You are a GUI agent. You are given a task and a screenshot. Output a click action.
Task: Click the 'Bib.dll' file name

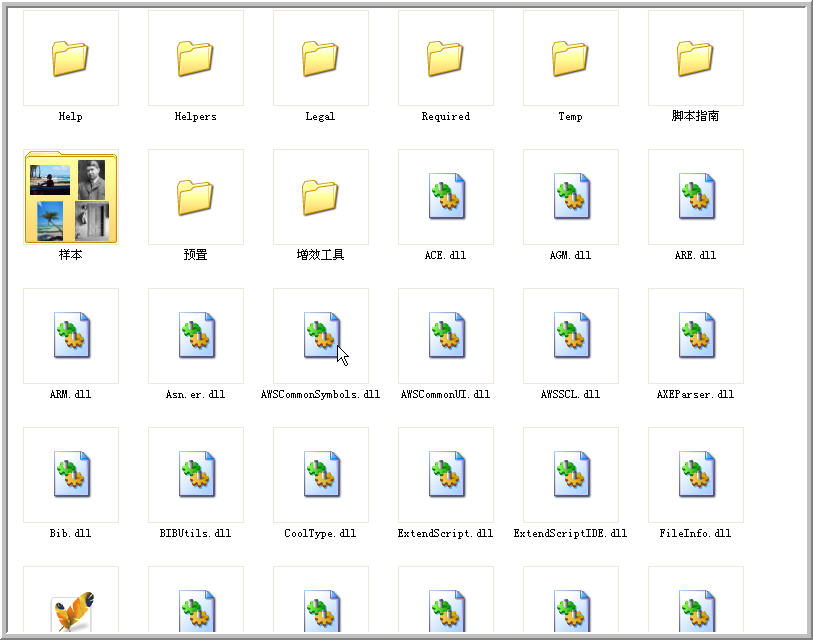pyautogui.click(x=71, y=533)
